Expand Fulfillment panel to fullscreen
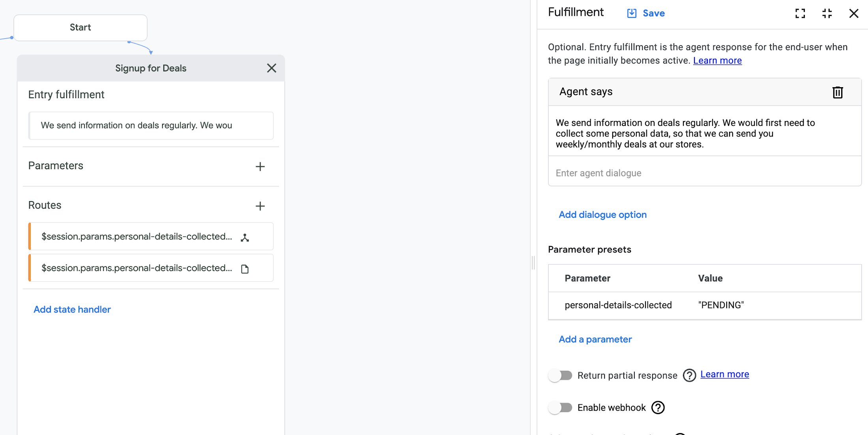The image size is (868, 435). click(800, 13)
